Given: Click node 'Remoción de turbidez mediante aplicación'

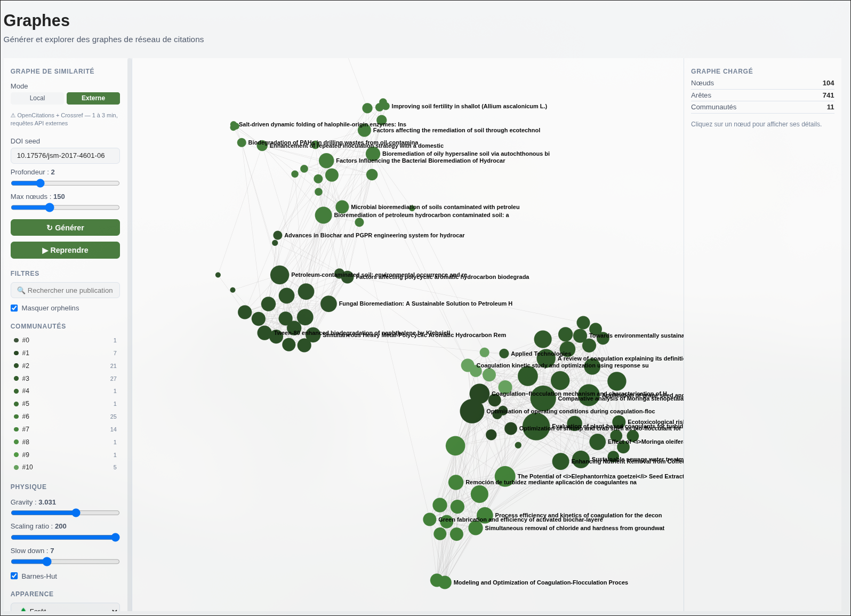Looking at the screenshot, I should click(x=456, y=483).
